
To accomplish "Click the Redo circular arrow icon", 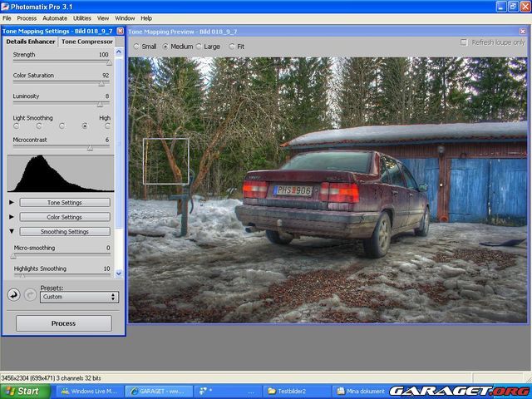I will click(30, 295).
